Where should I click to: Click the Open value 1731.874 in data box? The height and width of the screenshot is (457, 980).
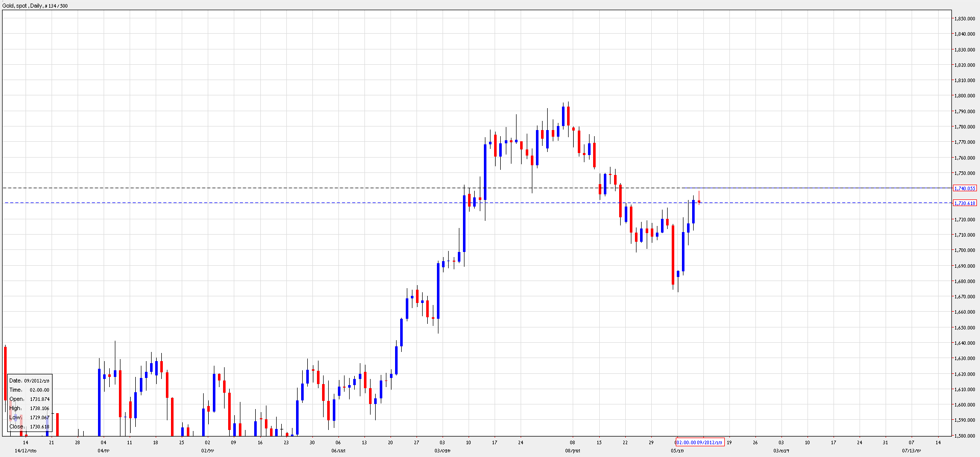point(39,399)
